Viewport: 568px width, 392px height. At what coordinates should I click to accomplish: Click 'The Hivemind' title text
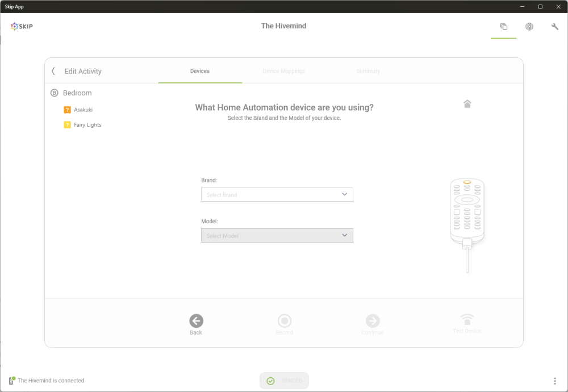coord(283,26)
